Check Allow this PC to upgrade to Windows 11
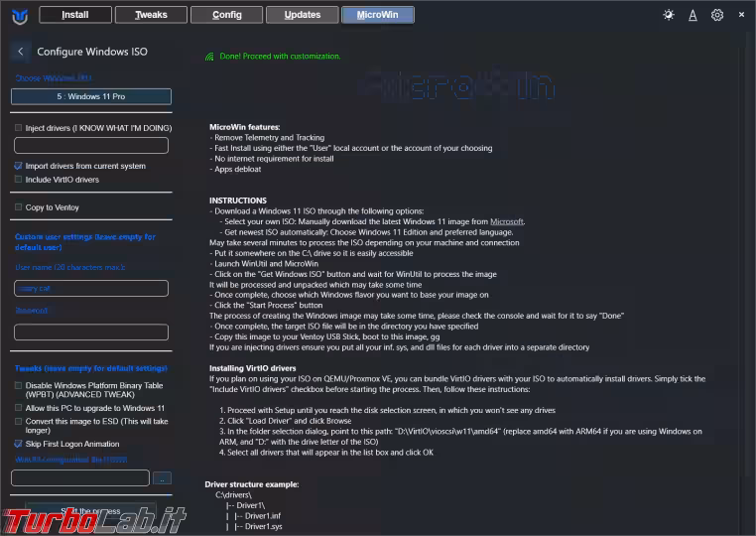This screenshot has height=536, width=756. [x=18, y=408]
